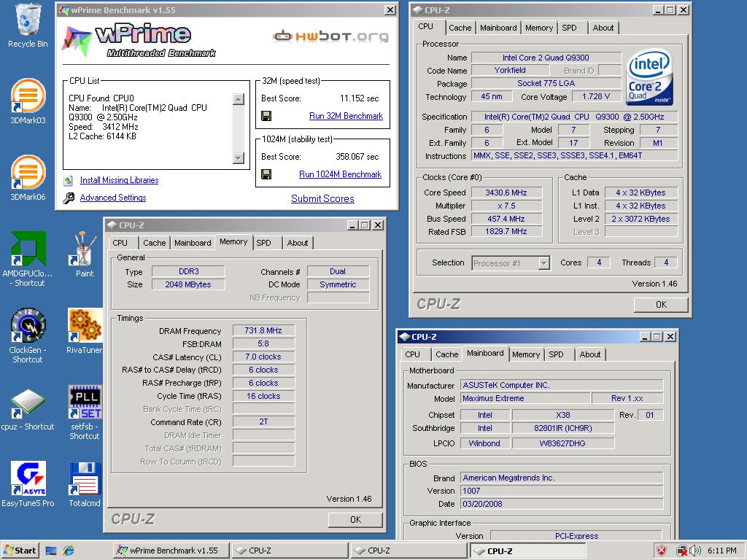Launch the ClockGen shortcut icon
747x560 pixels.
(28, 325)
